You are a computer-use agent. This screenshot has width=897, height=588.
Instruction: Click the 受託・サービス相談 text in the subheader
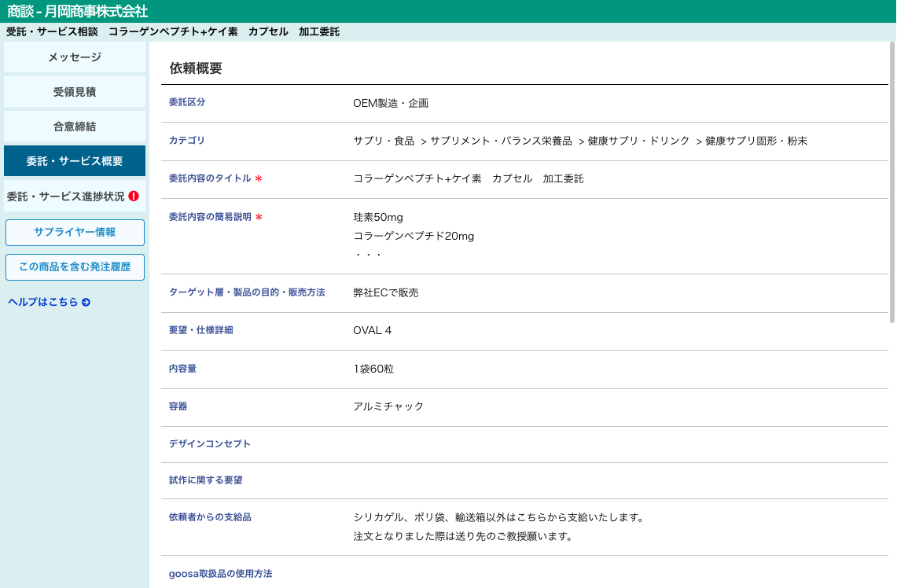coord(52,32)
